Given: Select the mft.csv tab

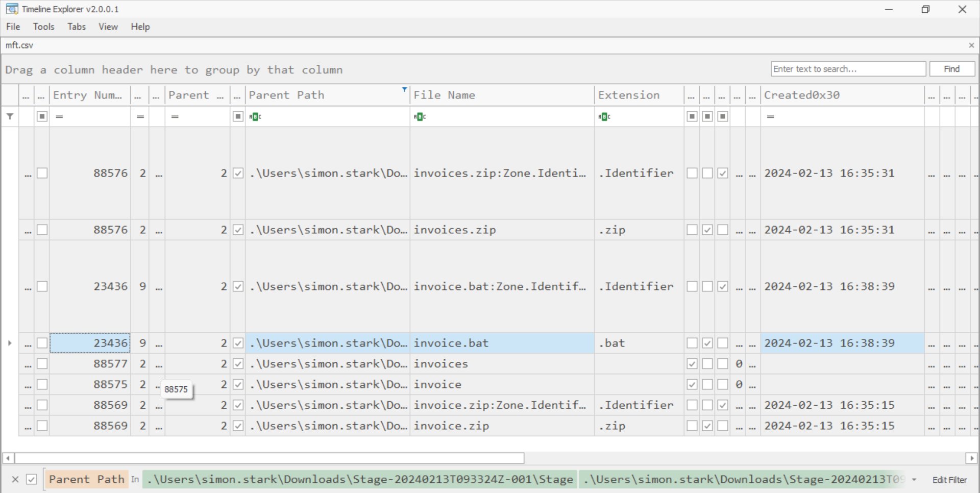Looking at the screenshot, I should coord(19,45).
